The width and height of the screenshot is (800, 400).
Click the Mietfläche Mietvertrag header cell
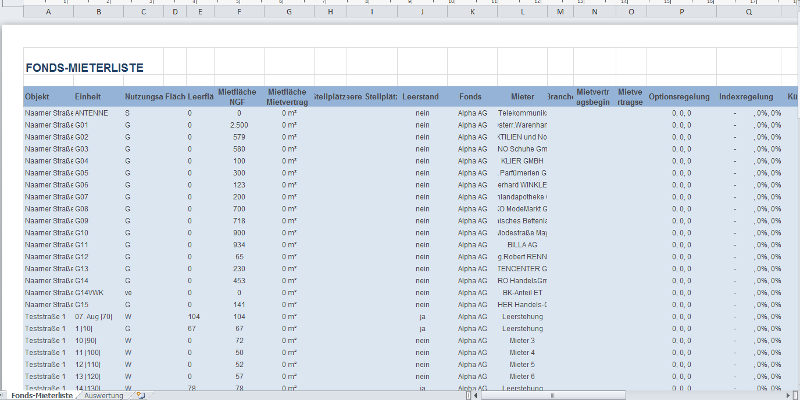click(289, 96)
